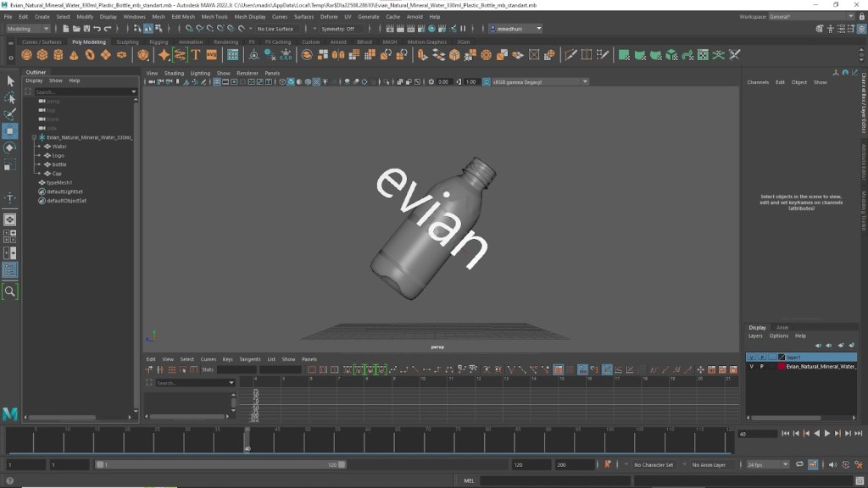
Task: Open the 24 fps frame rate dropdown
Action: 767,464
